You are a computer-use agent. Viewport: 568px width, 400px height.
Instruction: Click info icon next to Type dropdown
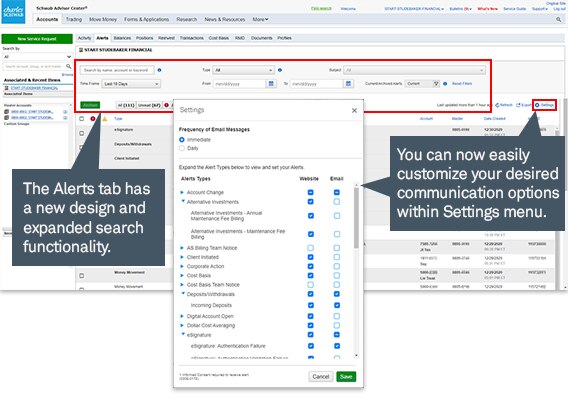point(280,70)
